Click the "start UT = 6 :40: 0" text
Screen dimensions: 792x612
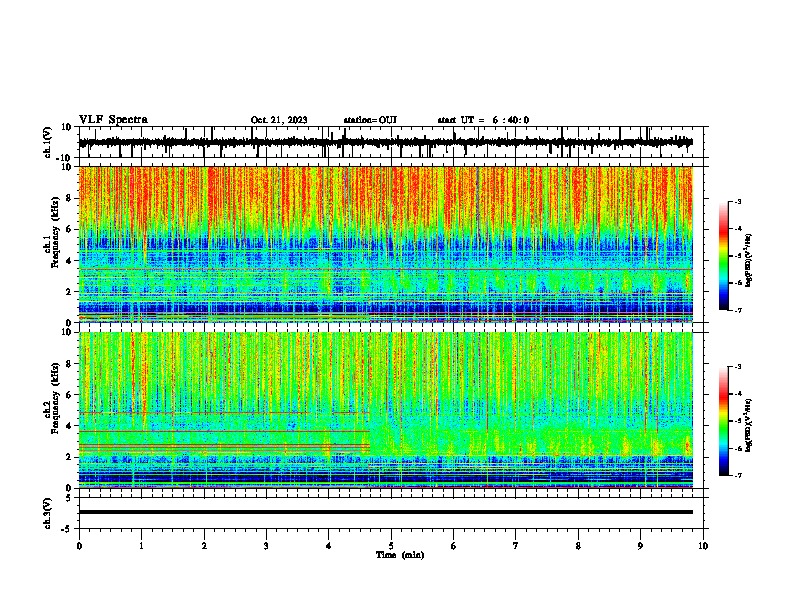(x=483, y=120)
